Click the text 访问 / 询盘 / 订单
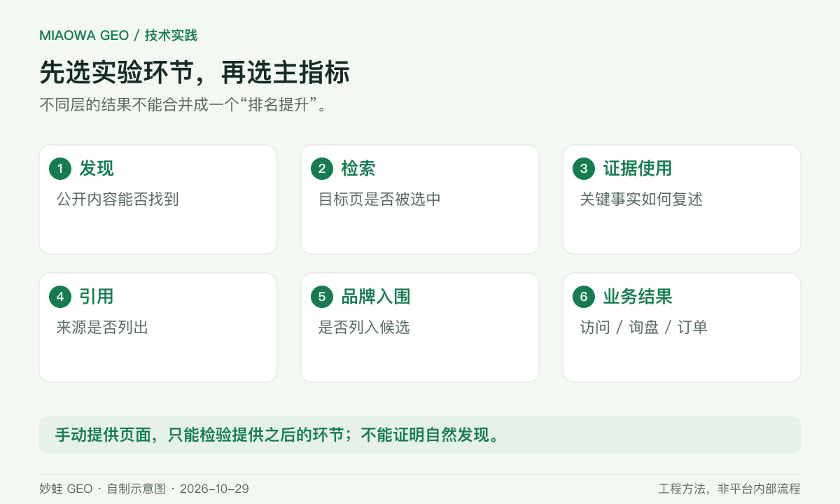Viewport: 840px width, 504px height. click(644, 328)
